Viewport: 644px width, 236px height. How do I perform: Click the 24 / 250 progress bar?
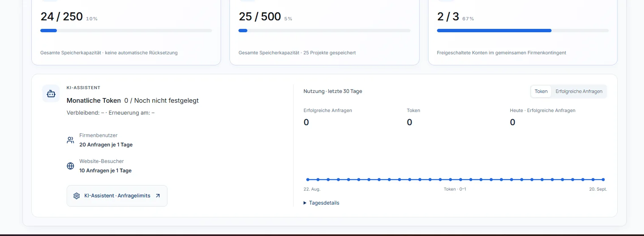coord(126,31)
